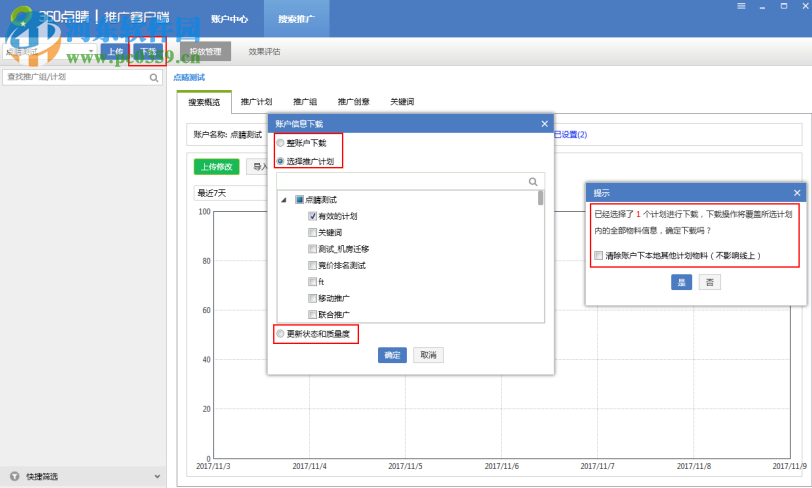Switch to the 搜索推广 tab
Image resolution: width=812 pixels, height=488 pixels.
click(x=296, y=19)
